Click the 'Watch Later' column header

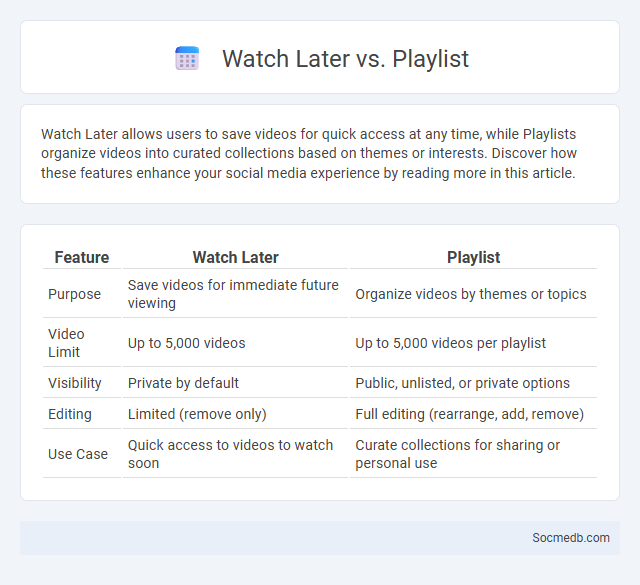coord(236,257)
